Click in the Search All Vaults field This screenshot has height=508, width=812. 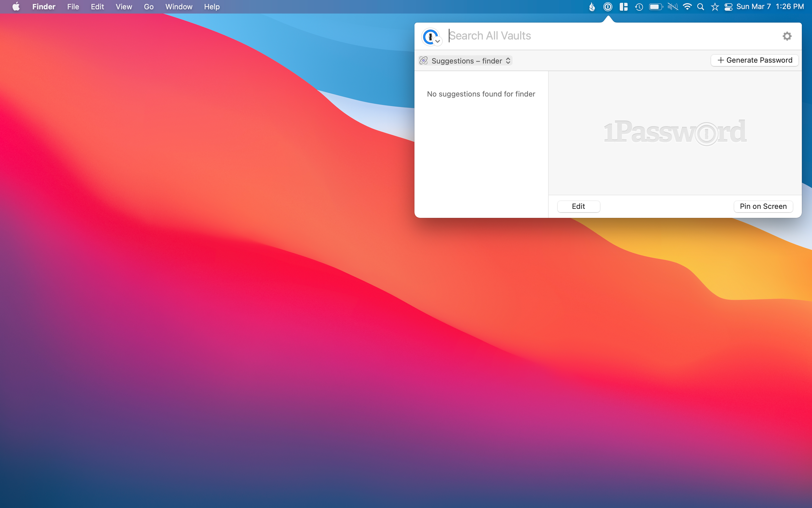click(x=611, y=36)
